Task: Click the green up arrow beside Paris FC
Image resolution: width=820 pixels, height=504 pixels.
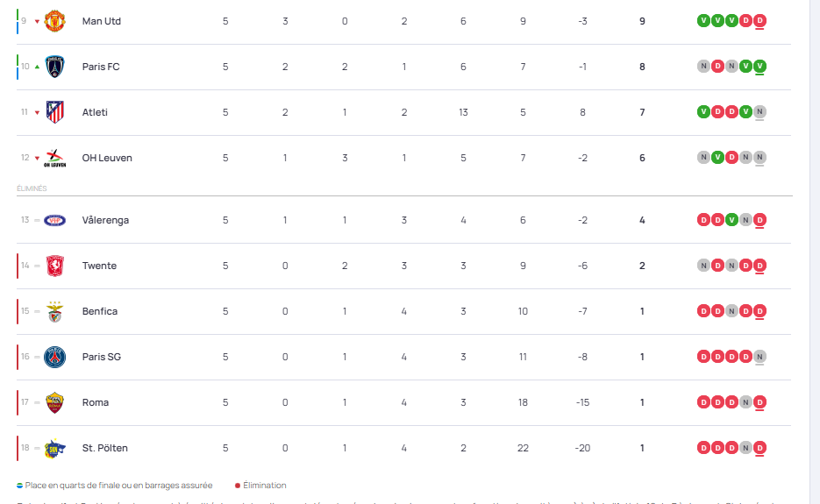Action: coord(37,67)
